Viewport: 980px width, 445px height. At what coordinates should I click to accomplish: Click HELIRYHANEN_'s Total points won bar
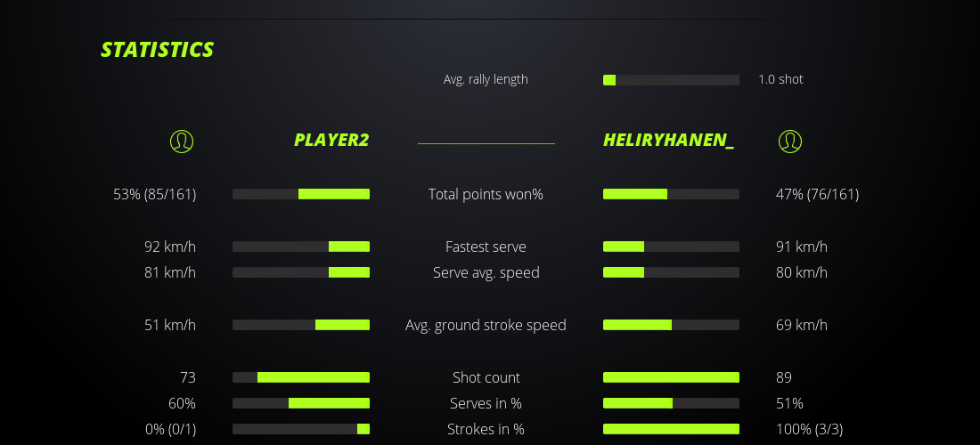[x=671, y=194]
